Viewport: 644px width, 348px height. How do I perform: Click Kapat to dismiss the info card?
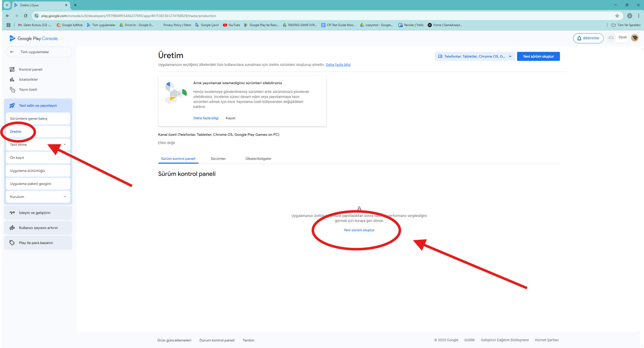230,118
